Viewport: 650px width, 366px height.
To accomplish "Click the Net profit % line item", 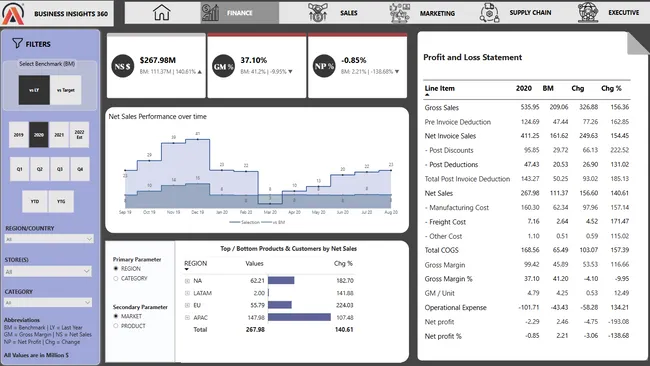I will (x=443, y=336).
